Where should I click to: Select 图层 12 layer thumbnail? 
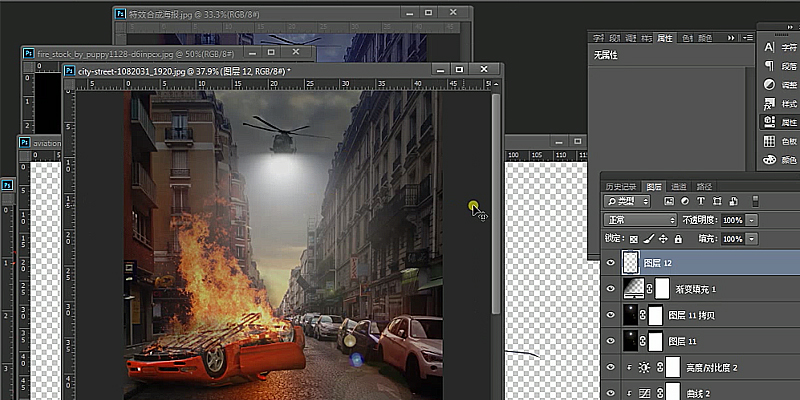click(631, 263)
